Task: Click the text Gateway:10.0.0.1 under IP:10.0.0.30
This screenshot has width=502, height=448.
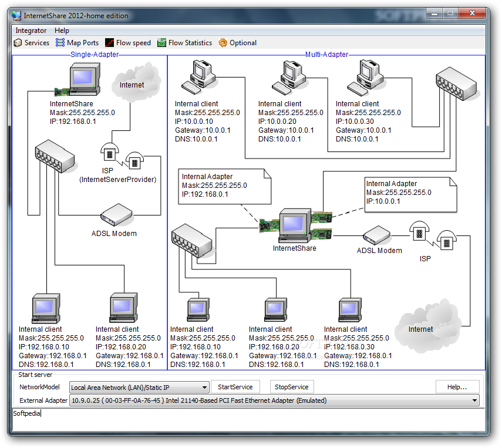Action: tap(363, 130)
